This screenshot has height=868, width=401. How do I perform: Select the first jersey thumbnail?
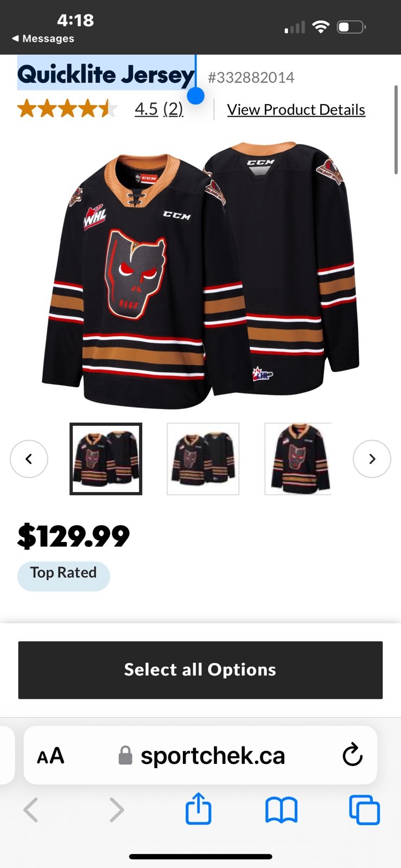(106, 459)
